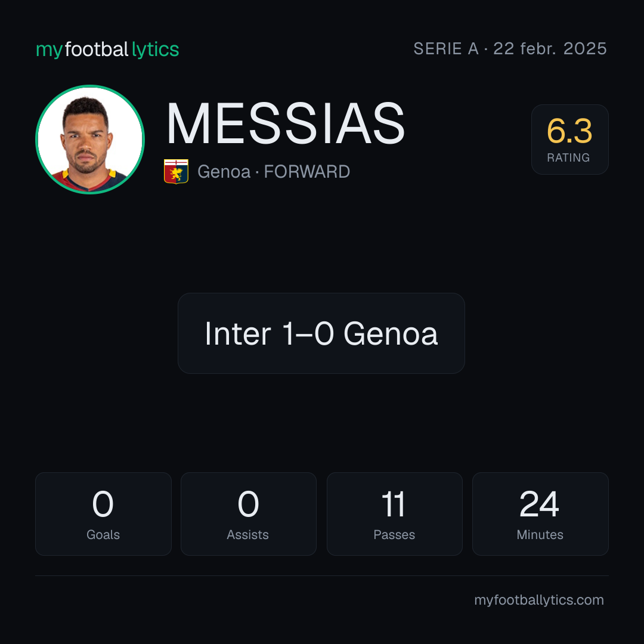644x644 pixels.
Task: Click the 24 minutes value
Action: 539,504
